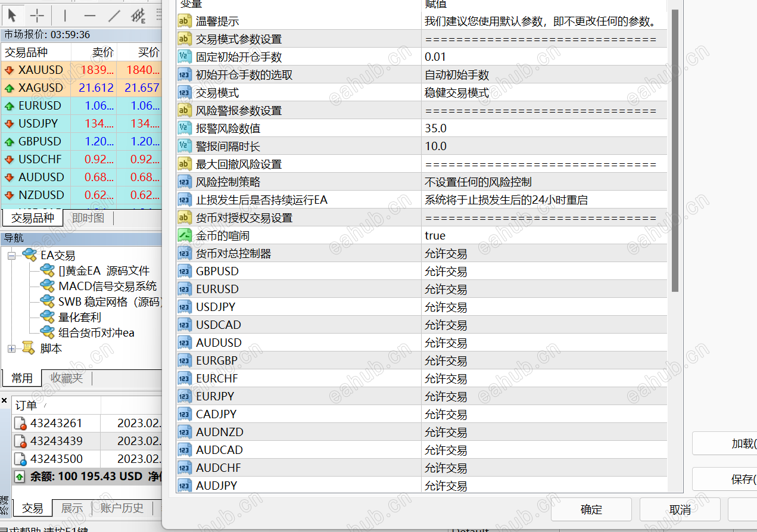757x532 pixels.
Task: Select the trendline drawing tool
Action: (x=114, y=15)
